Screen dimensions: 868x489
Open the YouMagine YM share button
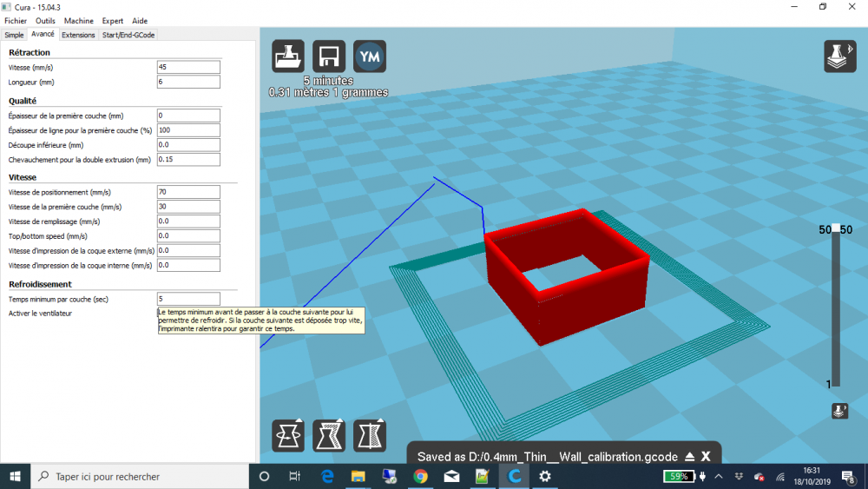click(x=370, y=56)
